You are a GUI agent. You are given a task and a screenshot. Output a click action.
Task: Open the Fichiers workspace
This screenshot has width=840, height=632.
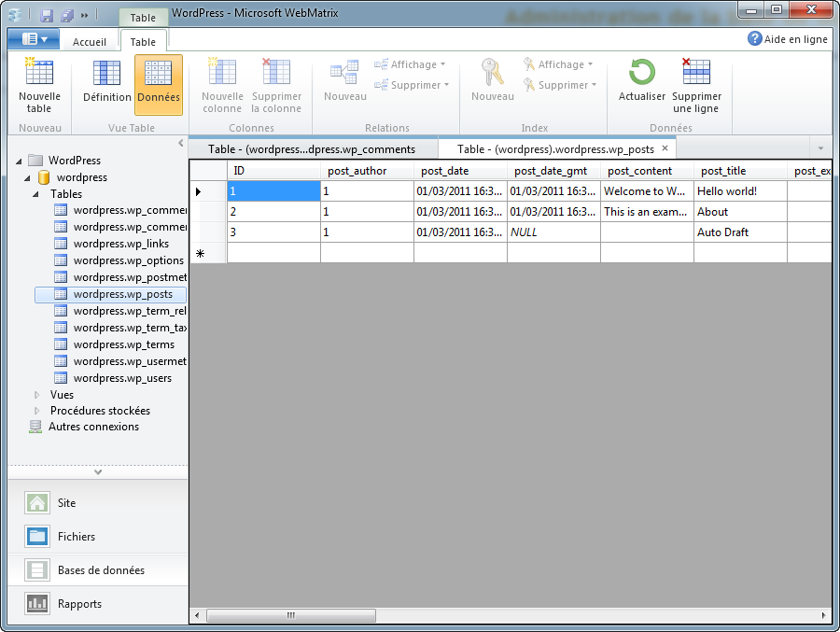[76, 537]
